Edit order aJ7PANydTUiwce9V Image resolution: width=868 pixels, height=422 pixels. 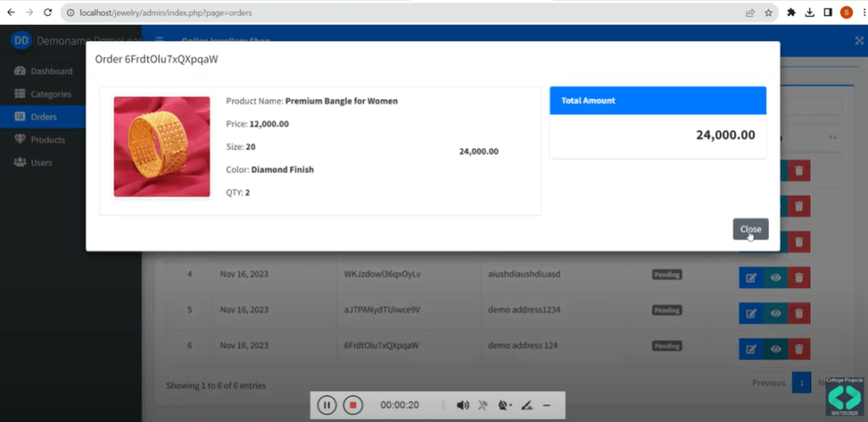click(x=751, y=314)
